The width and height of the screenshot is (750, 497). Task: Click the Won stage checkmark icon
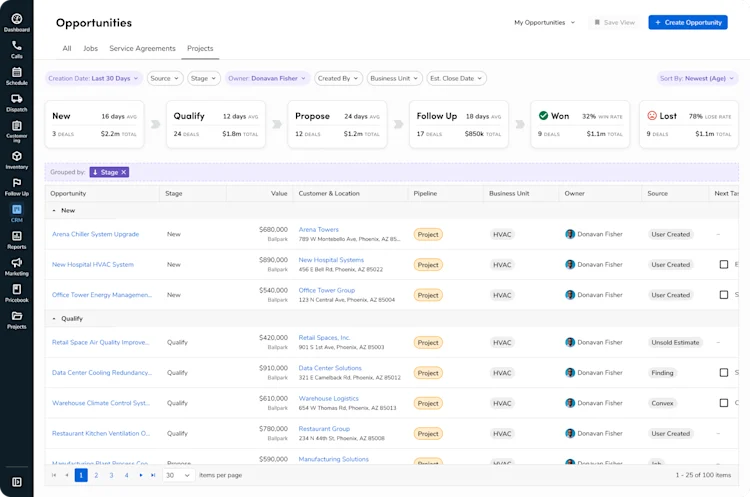click(x=543, y=115)
